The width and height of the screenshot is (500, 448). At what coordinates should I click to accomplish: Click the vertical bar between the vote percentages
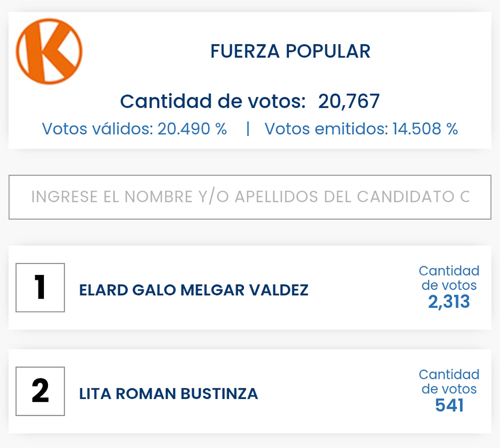click(248, 129)
